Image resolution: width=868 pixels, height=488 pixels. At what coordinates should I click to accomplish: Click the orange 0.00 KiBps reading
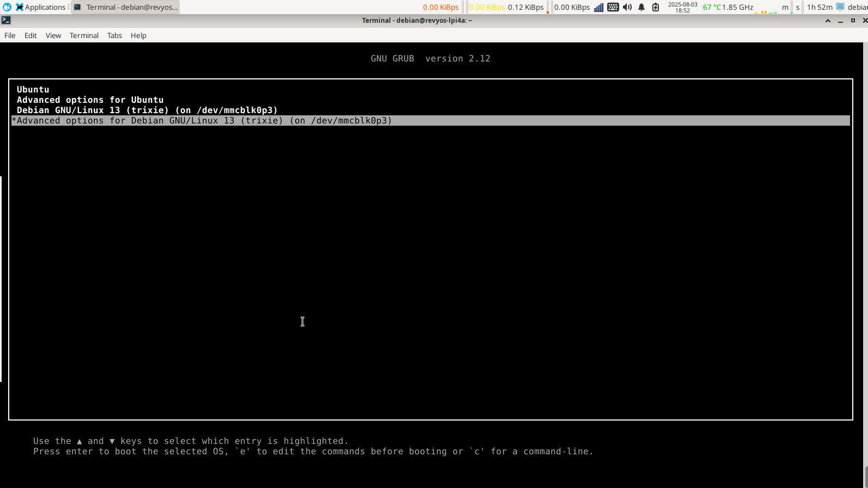point(441,7)
